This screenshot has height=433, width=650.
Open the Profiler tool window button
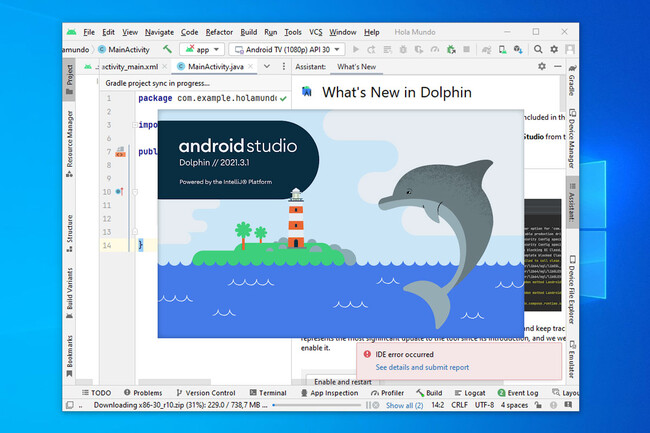(387, 393)
